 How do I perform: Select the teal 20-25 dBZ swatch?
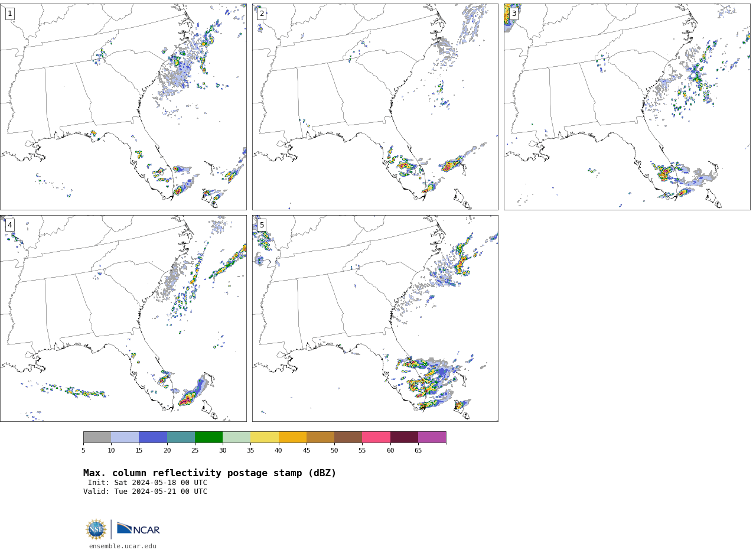click(x=181, y=437)
